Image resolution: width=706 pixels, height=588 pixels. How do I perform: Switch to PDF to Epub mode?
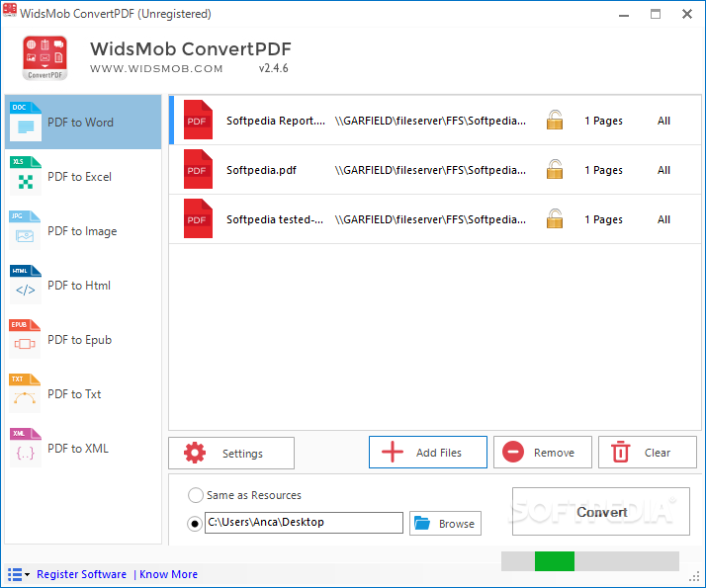pos(83,340)
